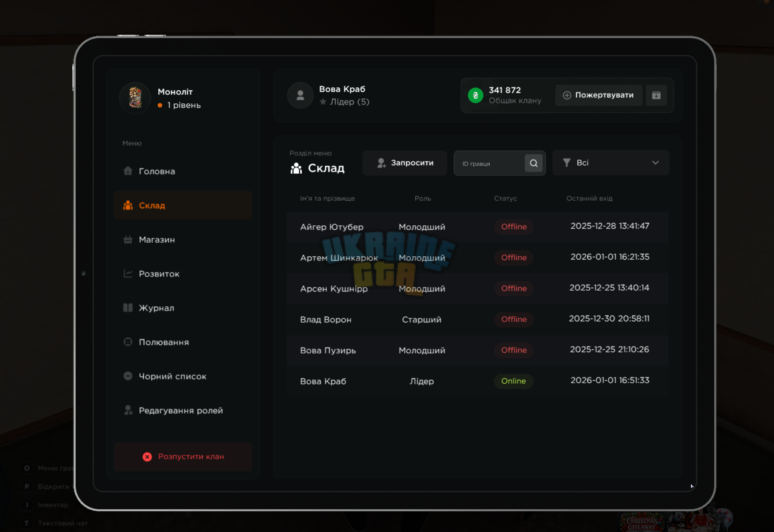Image resolution: width=774 pixels, height=532 pixels.
Task: Select the Айгер Ютубер member row
Action: tap(478, 227)
